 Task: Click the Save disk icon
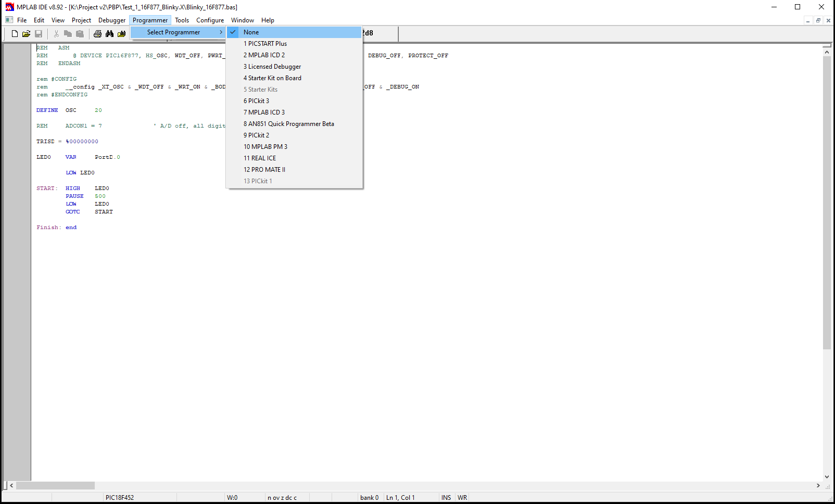(39, 34)
